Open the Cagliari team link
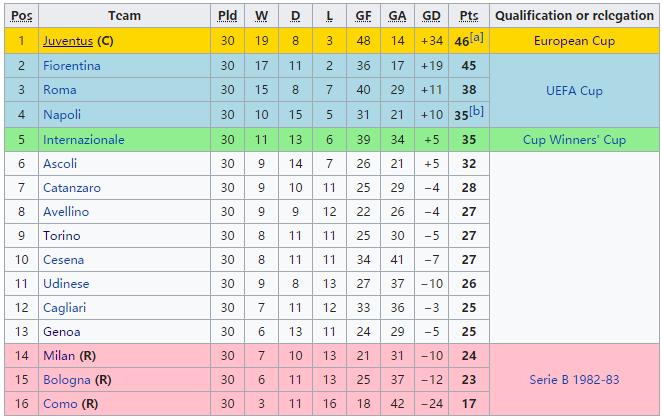This screenshot has height=420, width=663. [x=64, y=308]
